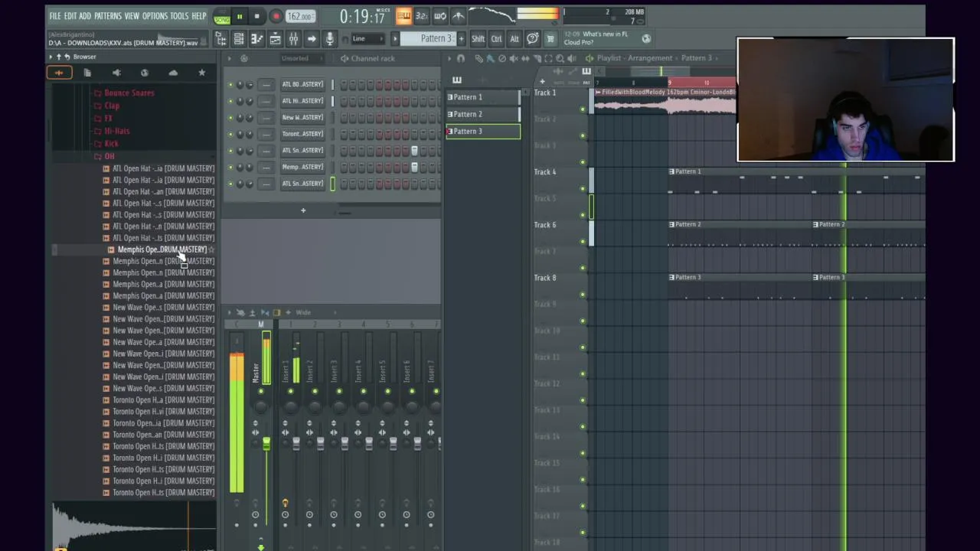The width and height of the screenshot is (980, 551).
Task: Open the PATTERNS menu
Action: [x=108, y=16]
